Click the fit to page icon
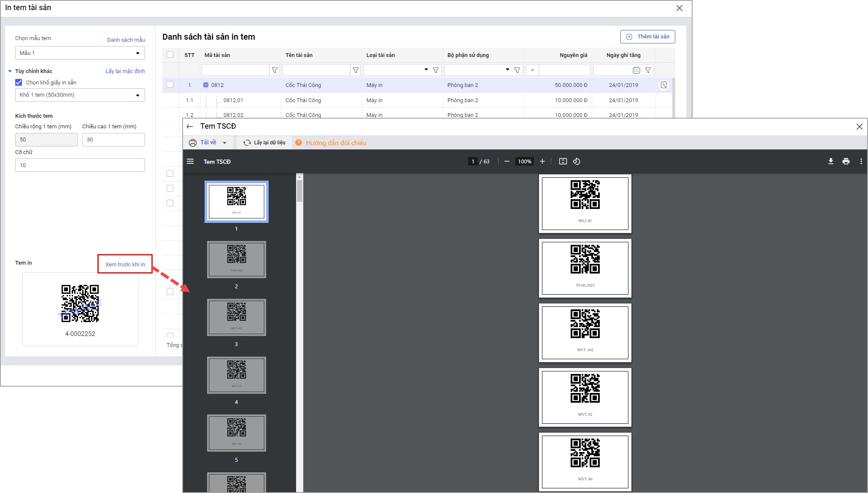This screenshot has height=493, width=868. (563, 162)
